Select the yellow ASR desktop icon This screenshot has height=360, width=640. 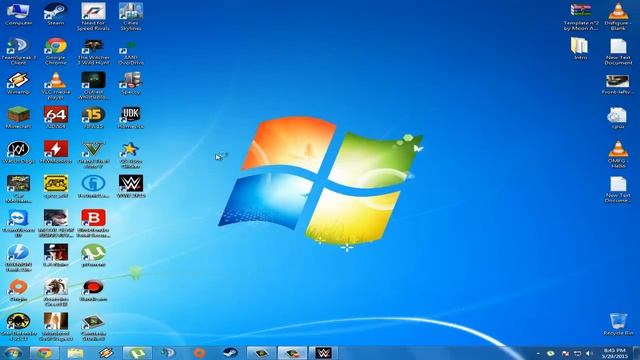56,187
